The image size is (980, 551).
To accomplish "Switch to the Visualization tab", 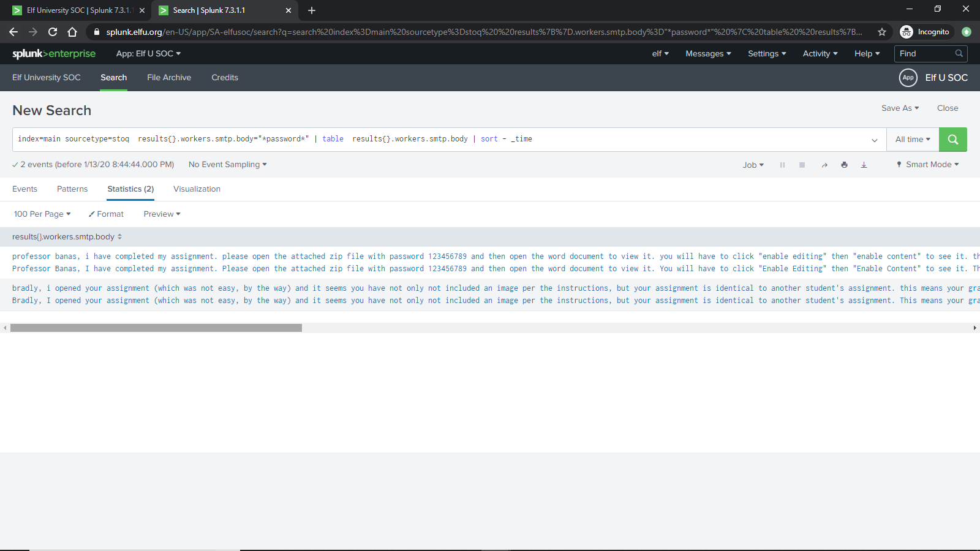I will (197, 189).
